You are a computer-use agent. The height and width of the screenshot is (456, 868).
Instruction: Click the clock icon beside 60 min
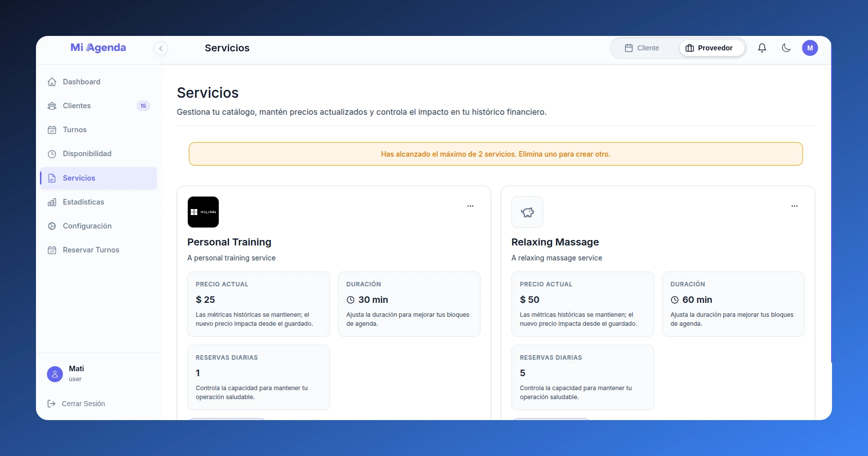click(x=675, y=300)
